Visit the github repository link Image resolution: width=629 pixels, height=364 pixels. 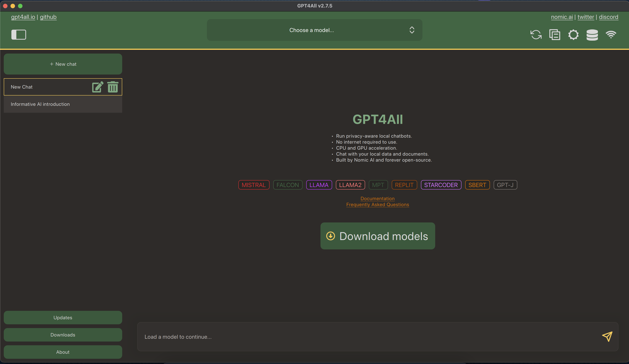(48, 17)
